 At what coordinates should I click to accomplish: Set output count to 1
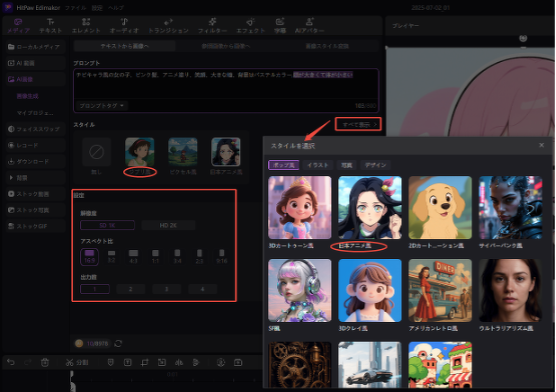[95, 289]
